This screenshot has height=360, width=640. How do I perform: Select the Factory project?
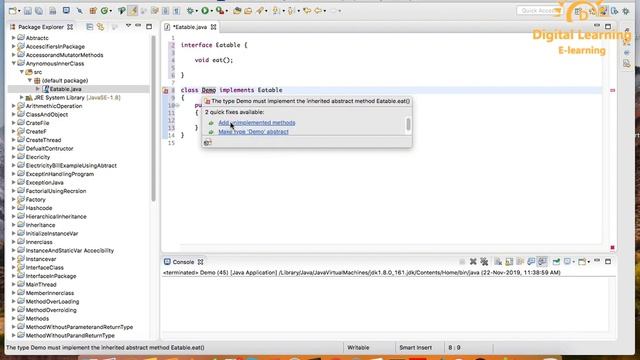pyautogui.click(x=36, y=200)
